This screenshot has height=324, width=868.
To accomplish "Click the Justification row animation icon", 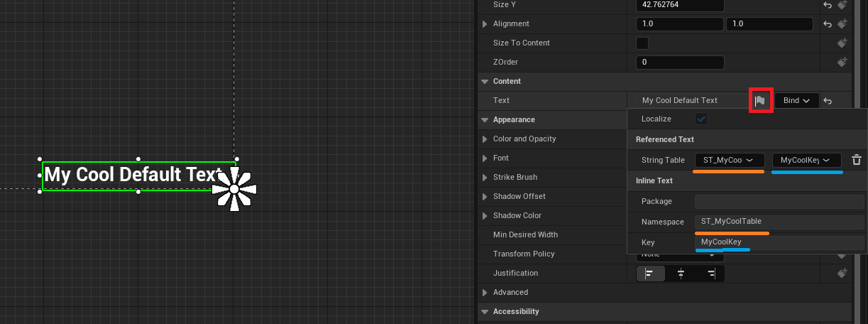I will click(x=842, y=274).
